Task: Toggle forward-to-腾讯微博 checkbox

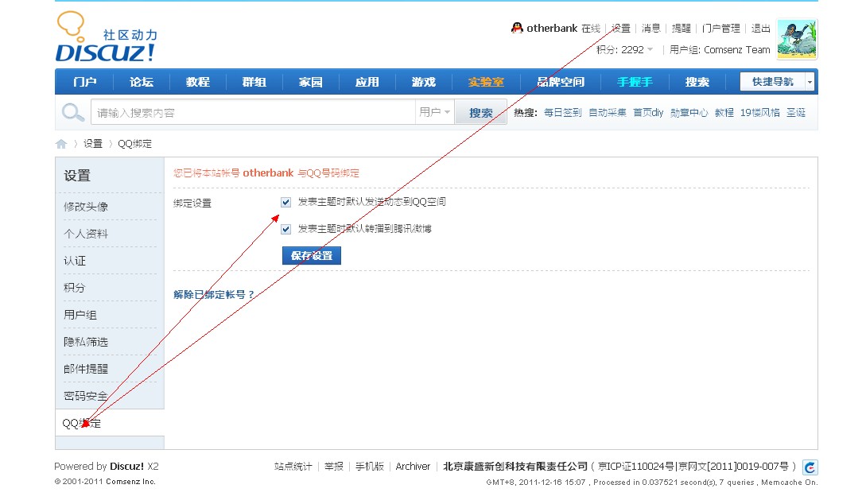Action: pyautogui.click(x=286, y=229)
